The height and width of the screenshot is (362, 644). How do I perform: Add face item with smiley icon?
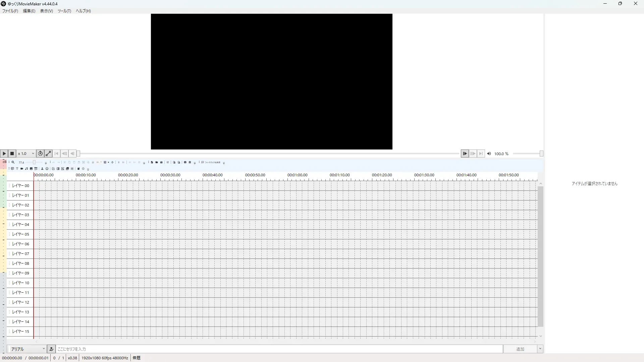[47, 169]
